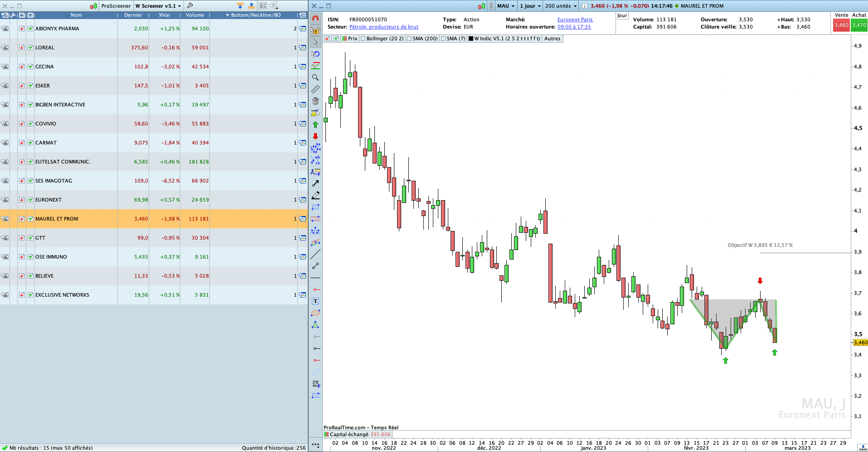This screenshot has height=452, width=868.
Task: Click the yellow 3,460 price label
Action: 860,342
